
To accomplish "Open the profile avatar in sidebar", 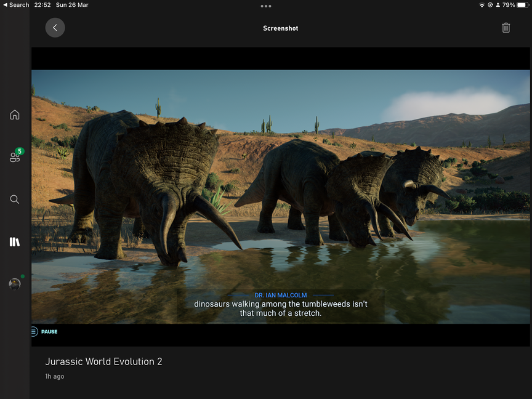I will click(x=15, y=284).
